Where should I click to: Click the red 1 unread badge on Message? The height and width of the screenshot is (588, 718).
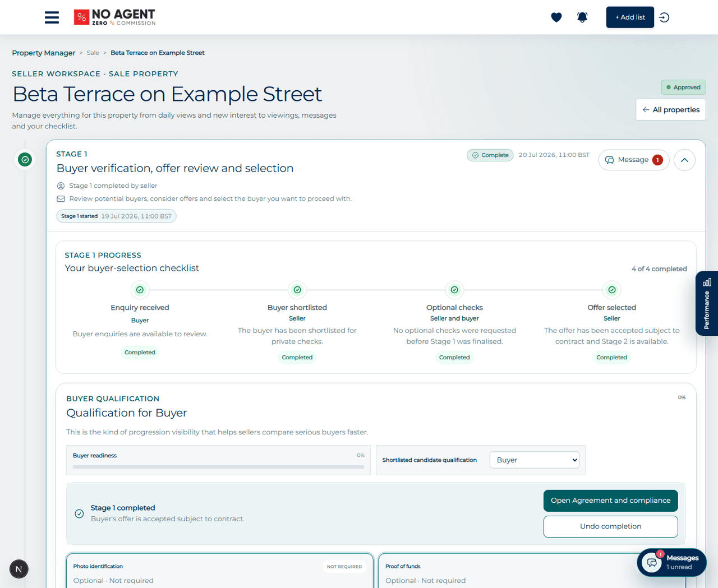657,160
